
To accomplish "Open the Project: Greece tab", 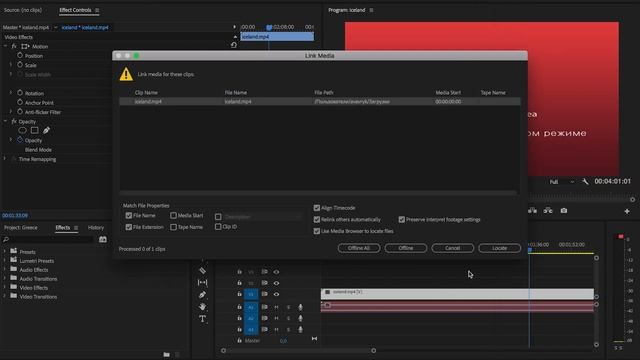I will tap(21, 228).
